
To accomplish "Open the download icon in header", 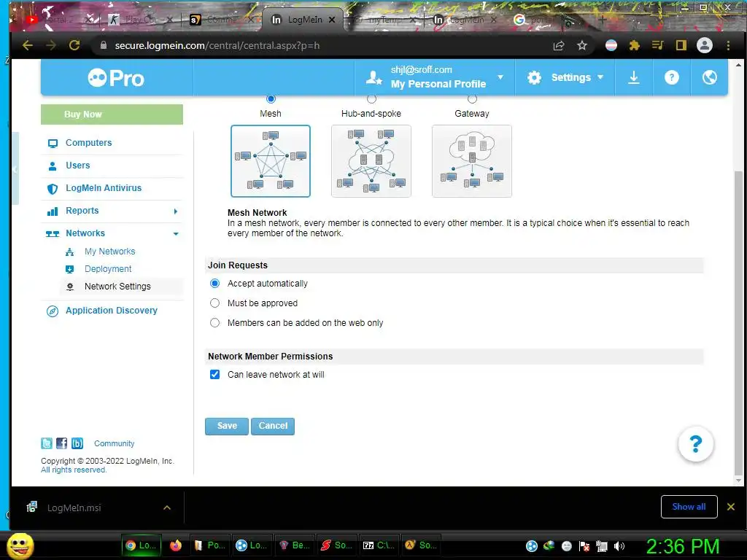I will coord(634,77).
